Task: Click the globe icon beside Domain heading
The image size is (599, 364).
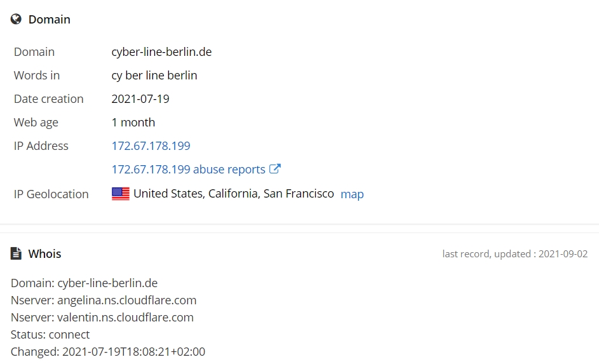Action: click(16, 19)
